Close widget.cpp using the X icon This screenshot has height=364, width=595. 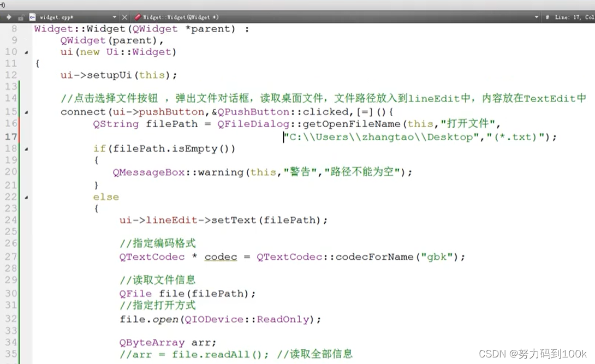pos(124,17)
